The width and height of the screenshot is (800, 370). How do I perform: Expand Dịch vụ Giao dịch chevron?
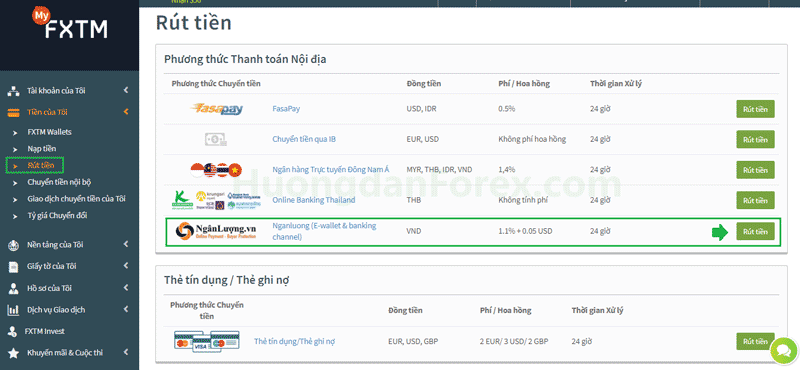pos(126,309)
